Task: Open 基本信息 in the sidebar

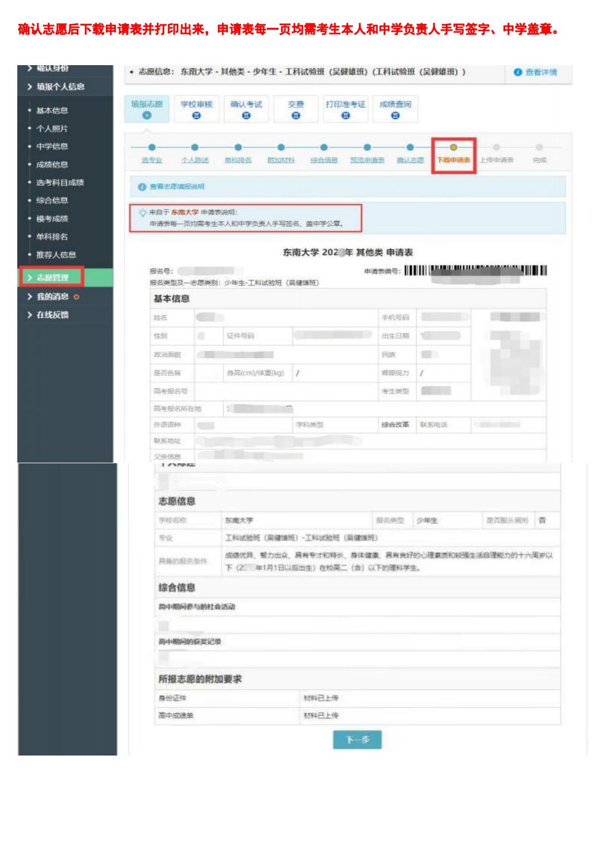Action: point(52,111)
